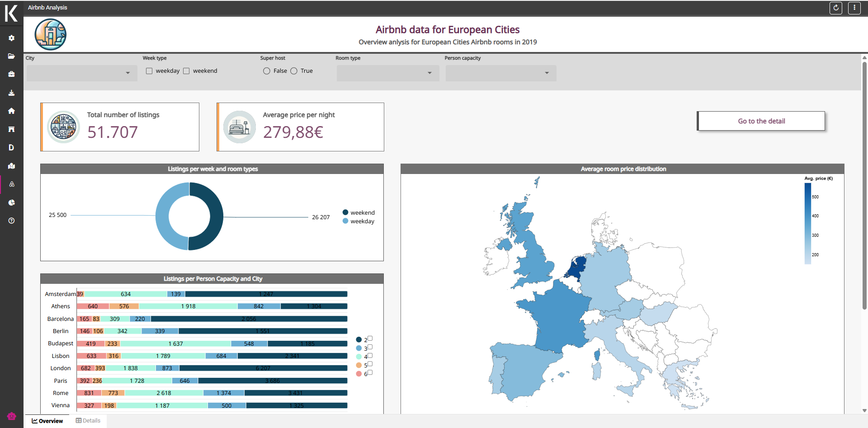This screenshot has height=428, width=868.
Task: Open the settings gear in the sidebar
Action: tap(11, 38)
